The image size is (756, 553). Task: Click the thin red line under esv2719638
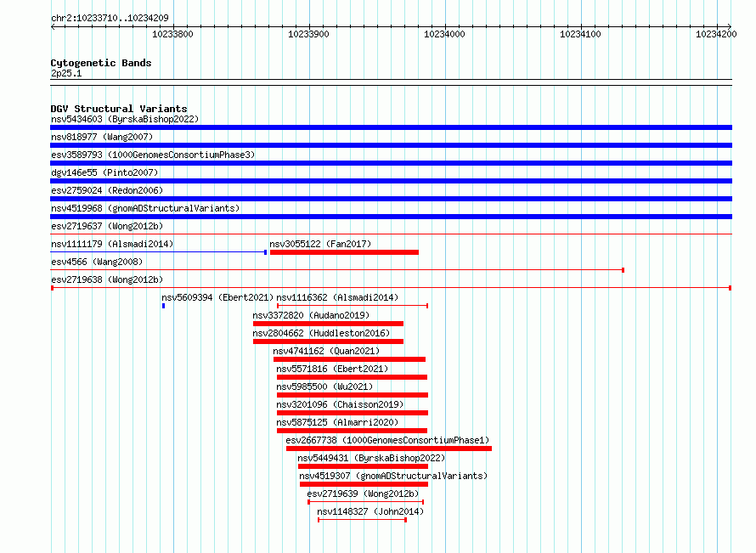391,288
